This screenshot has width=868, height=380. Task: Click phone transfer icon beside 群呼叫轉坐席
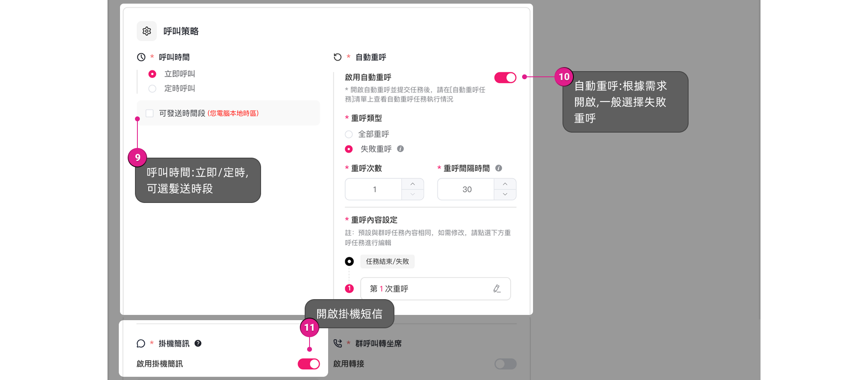tap(338, 344)
